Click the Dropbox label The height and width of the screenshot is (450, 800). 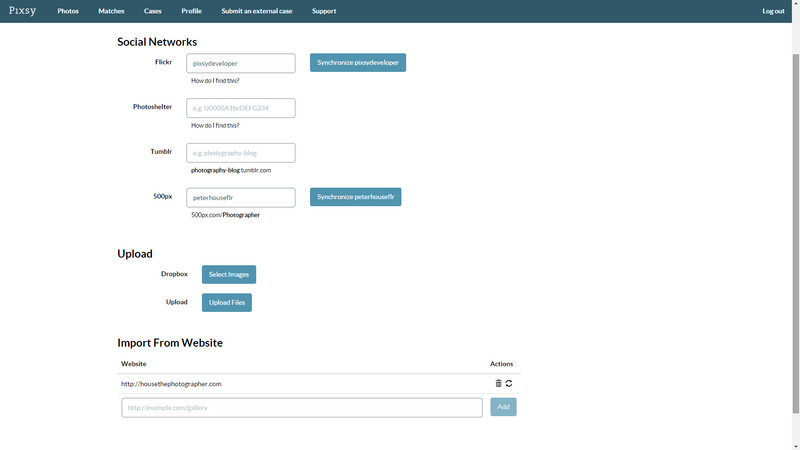174,274
